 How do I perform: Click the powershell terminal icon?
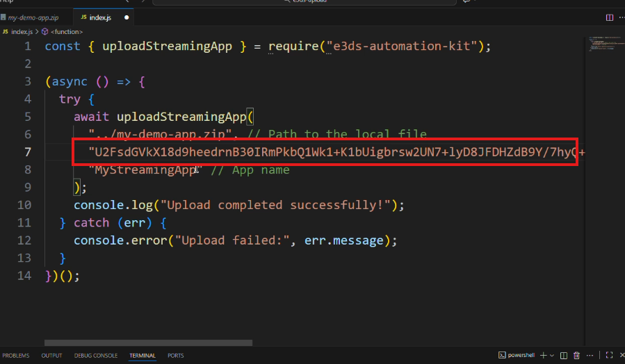point(501,355)
